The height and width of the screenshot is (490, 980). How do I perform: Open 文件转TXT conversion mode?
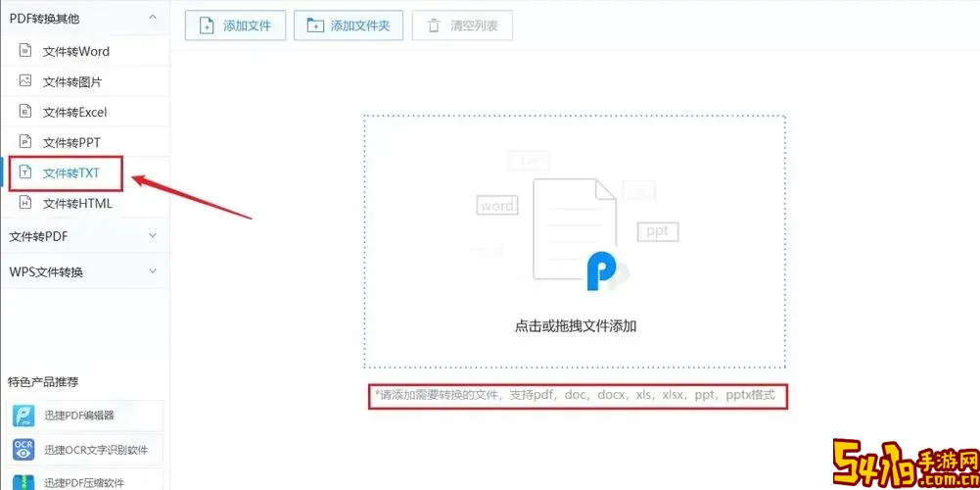(x=85, y=172)
